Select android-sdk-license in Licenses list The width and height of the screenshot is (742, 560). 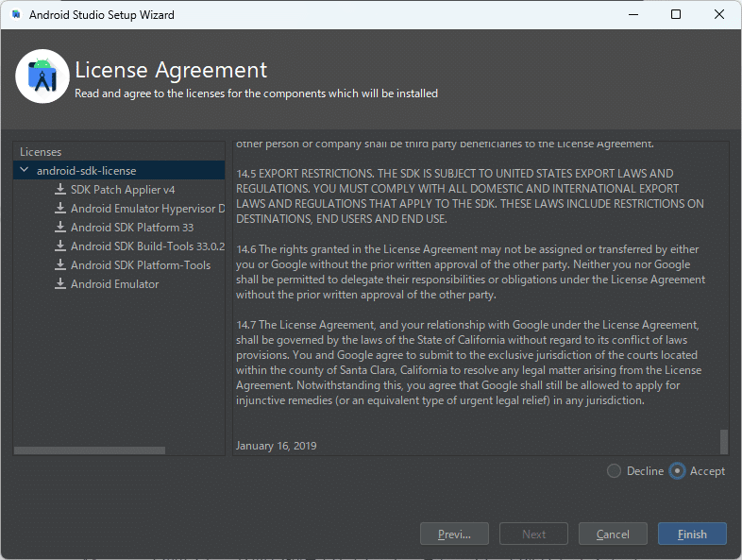click(119, 170)
